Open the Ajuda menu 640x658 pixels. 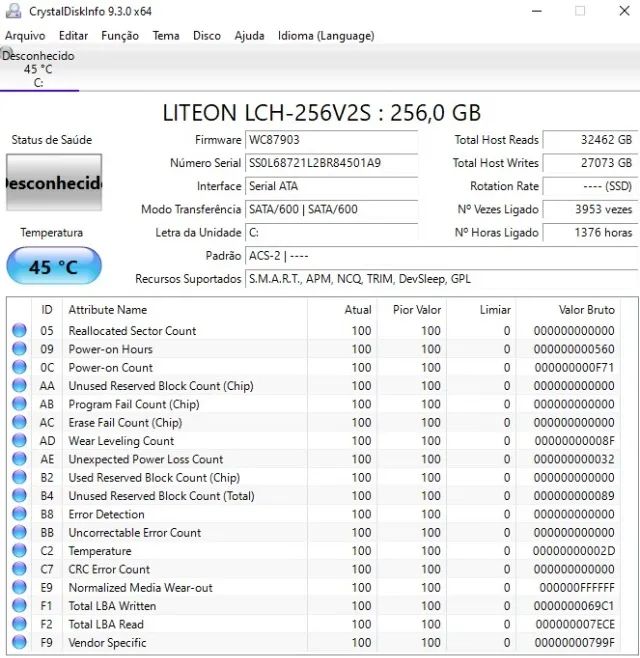249,36
